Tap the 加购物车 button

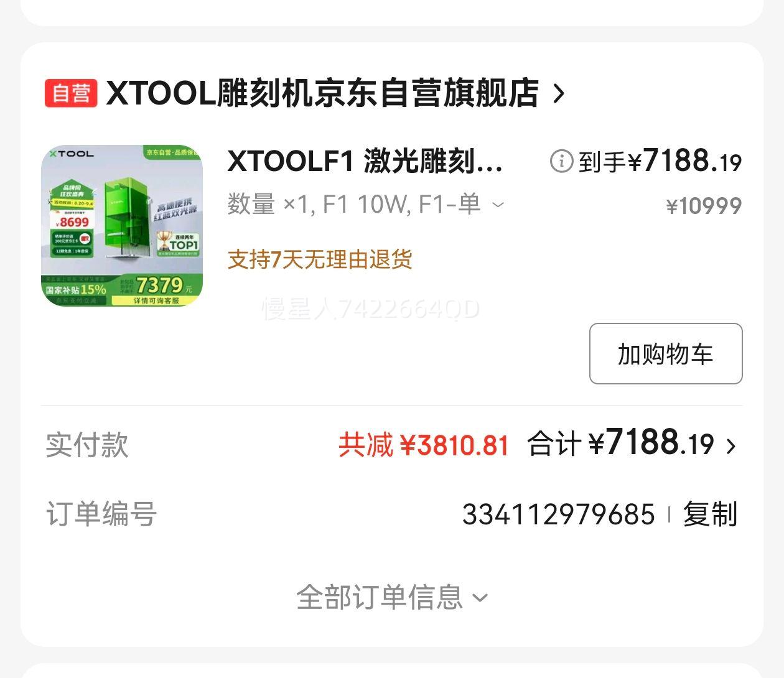click(x=666, y=353)
